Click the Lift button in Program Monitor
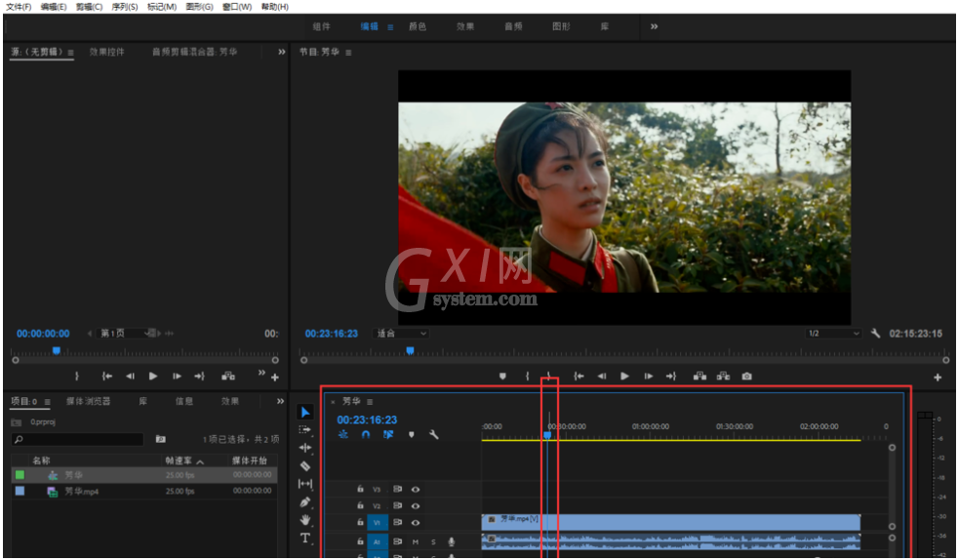The height and width of the screenshot is (560, 958). click(699, 377)
